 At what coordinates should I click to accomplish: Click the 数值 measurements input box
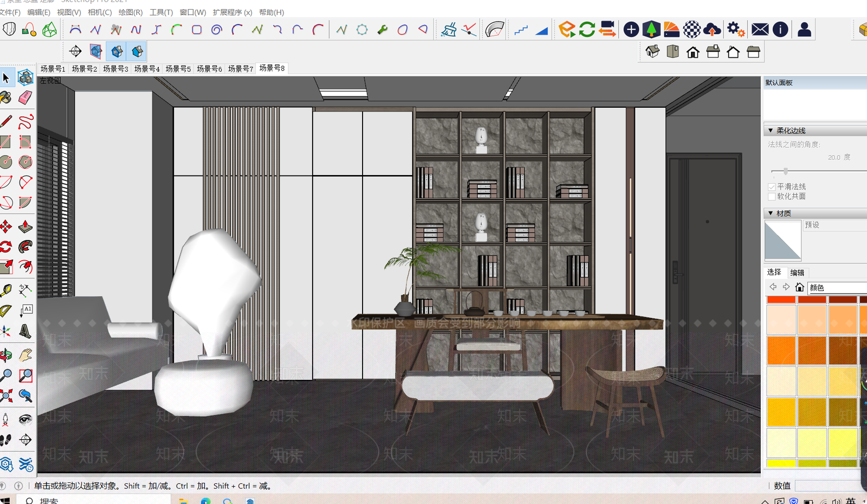[831, 486]
